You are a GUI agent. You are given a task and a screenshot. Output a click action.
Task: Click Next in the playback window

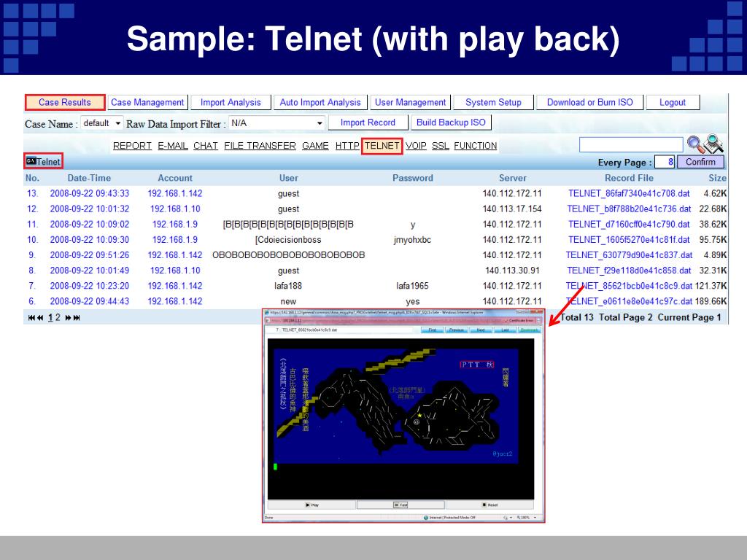click(x=481, y=330)
